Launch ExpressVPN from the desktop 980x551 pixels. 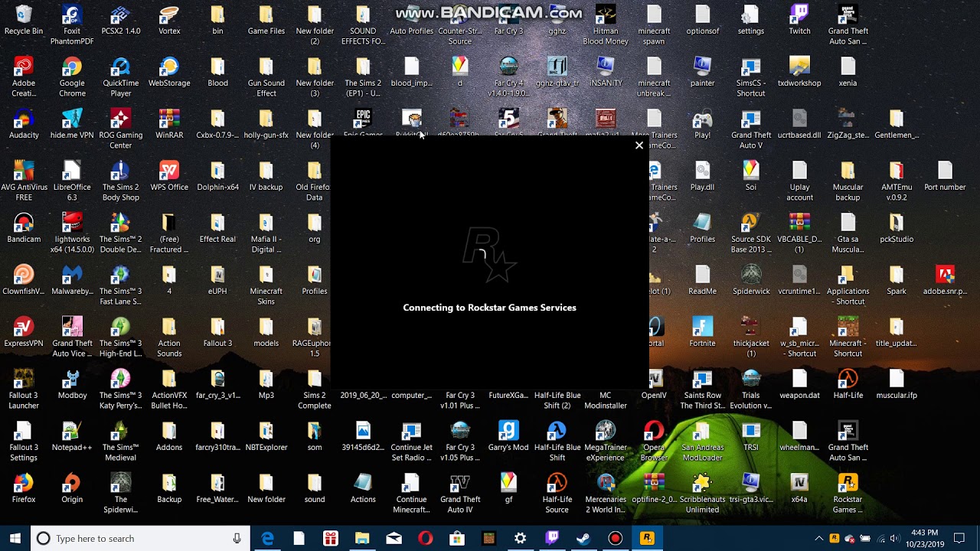coord(24,333)
